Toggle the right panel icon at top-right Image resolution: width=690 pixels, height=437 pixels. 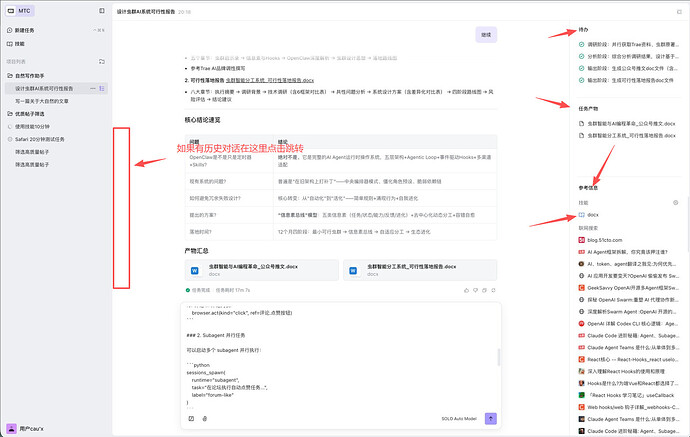(x=679, y=14)
